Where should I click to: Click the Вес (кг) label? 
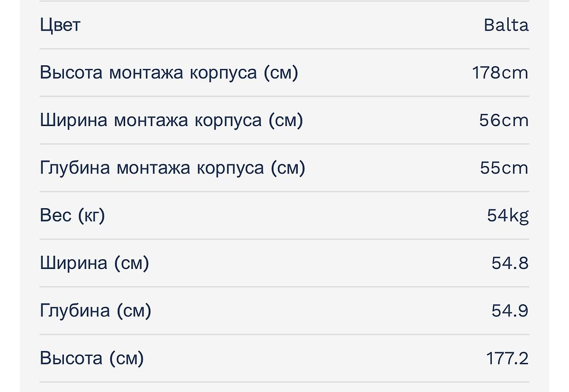[72, 215]
